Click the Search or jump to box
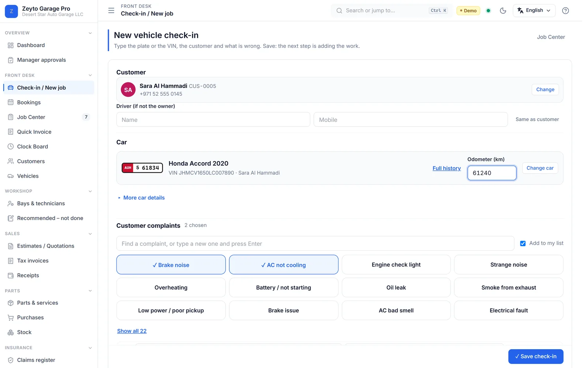Screen dimensions: 588x368 point(392,10)
